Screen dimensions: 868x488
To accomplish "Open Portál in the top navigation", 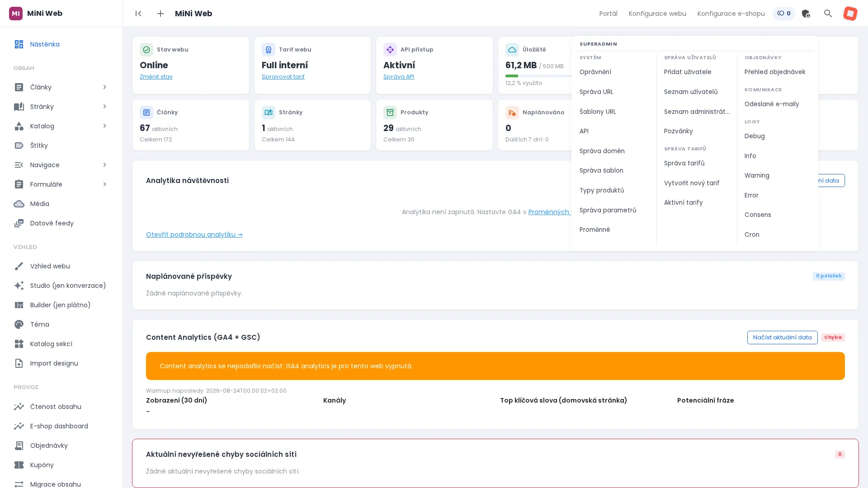I will (x=608, y=14).
